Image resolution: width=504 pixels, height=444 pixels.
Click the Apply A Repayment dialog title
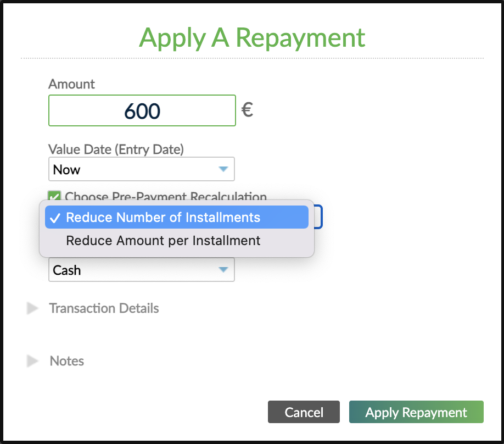click(252, 37)
